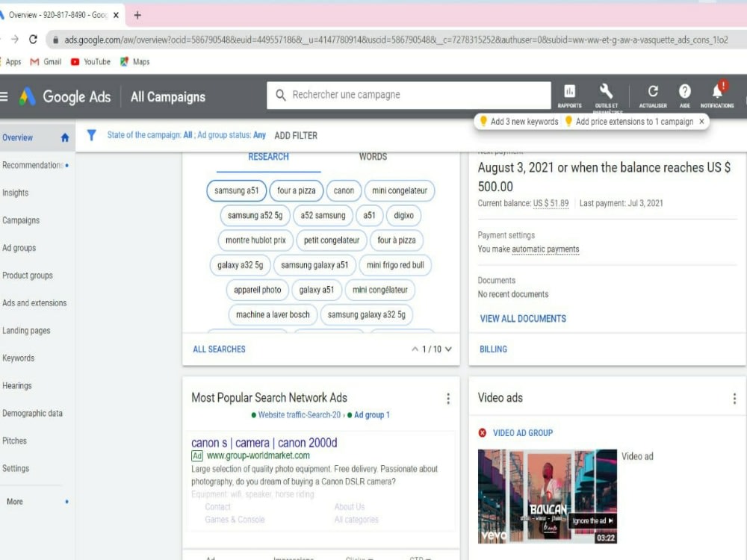Click Add price extensions to 1 campaign
This screenshot has width=747, height=560.
tap(634, 122)
